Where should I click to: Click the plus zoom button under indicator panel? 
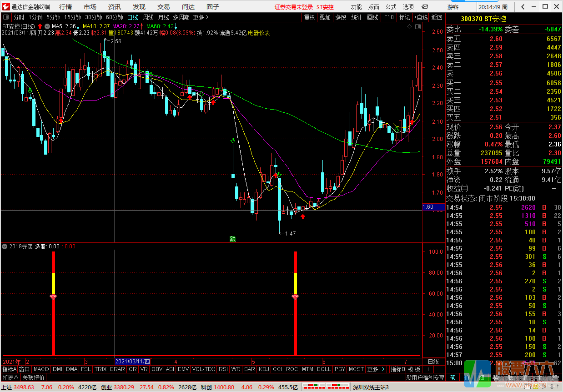(428, 369)
